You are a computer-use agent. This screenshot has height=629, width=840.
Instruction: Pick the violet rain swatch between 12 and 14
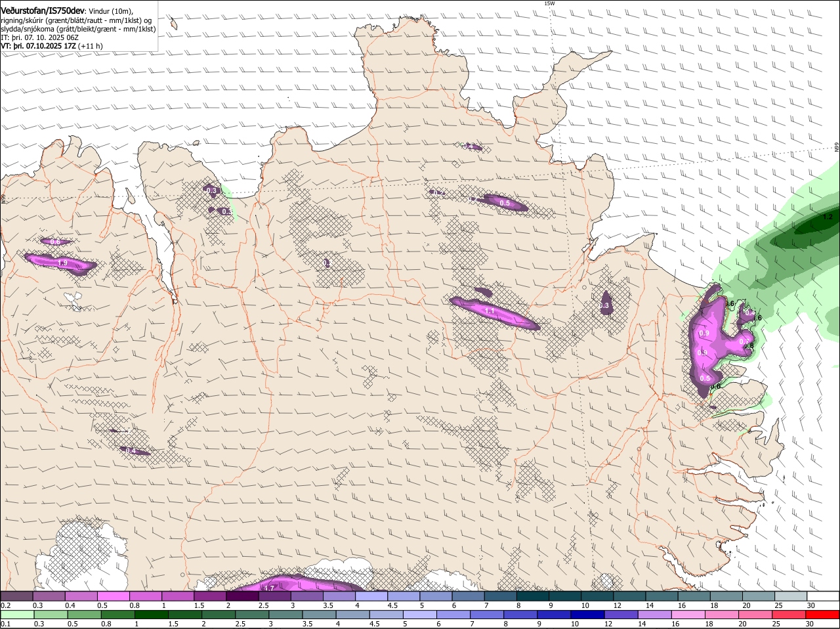coord(621,615)
